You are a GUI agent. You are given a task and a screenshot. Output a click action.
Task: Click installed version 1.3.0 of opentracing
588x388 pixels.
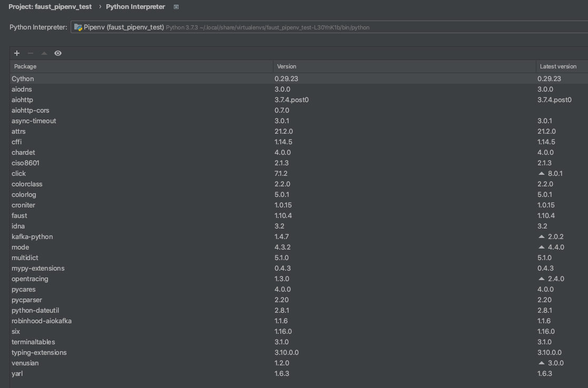(x=282, y=278)
